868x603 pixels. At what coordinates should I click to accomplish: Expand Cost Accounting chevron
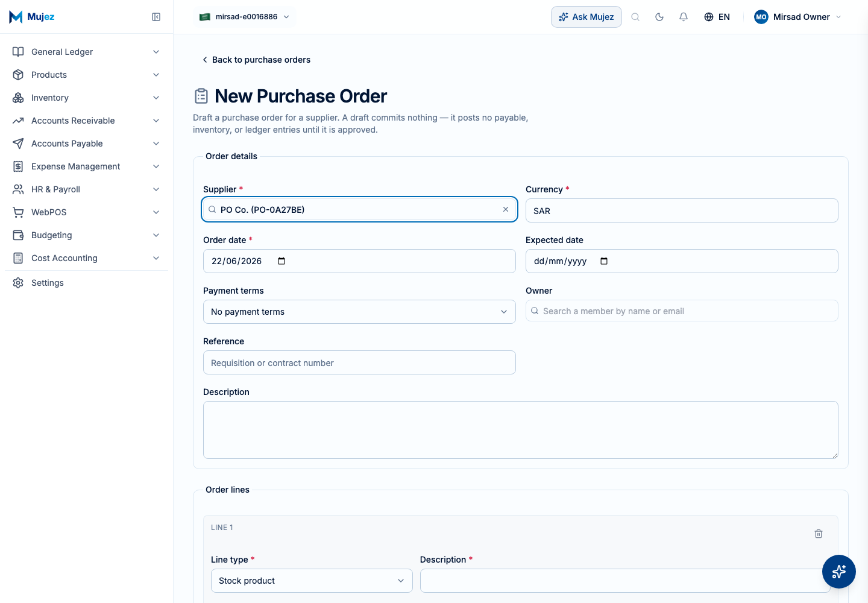(156, 258)
